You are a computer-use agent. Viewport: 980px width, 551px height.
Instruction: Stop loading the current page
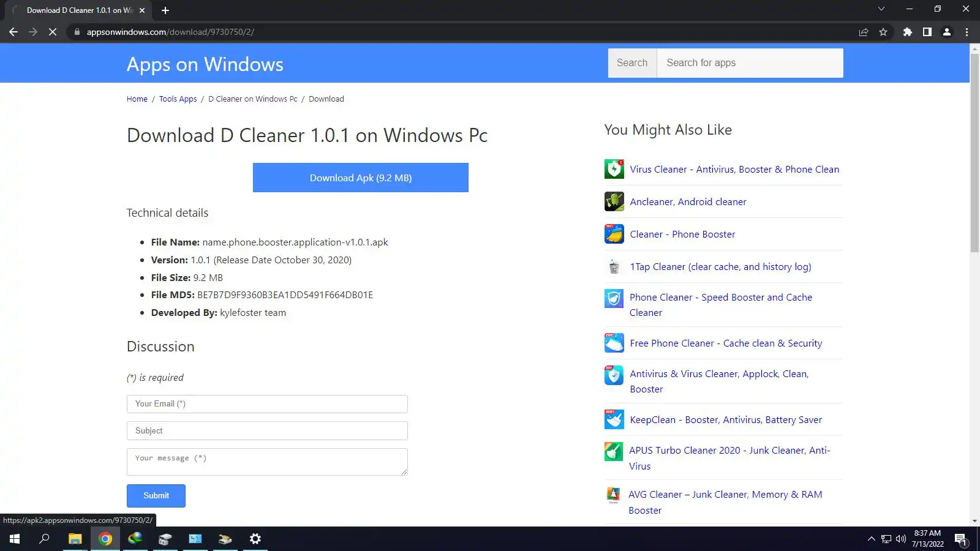click(x=53, y=32)
